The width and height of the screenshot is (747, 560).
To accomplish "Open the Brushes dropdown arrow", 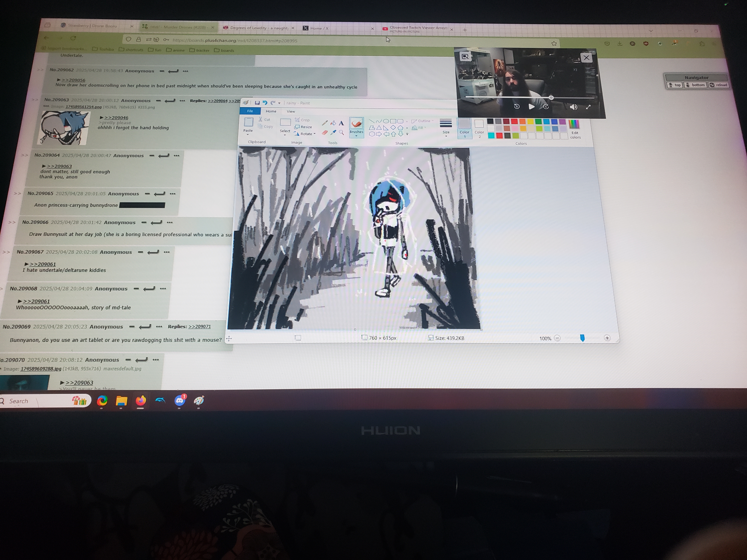I will click(356, 136).
